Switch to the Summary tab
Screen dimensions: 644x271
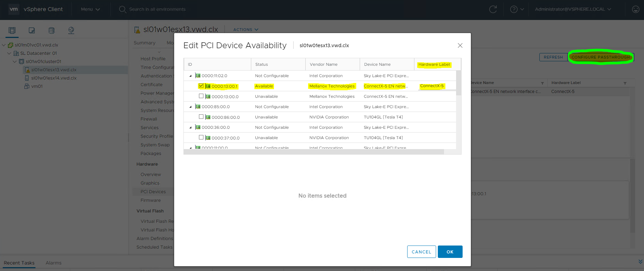145,43
